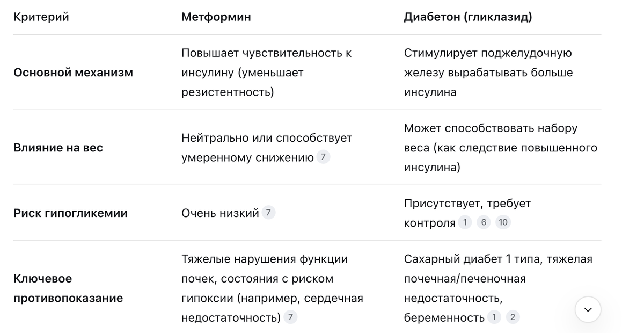Select the "Ключевое противопоказание" row label

pyautogui.click(x=68, y=288)
